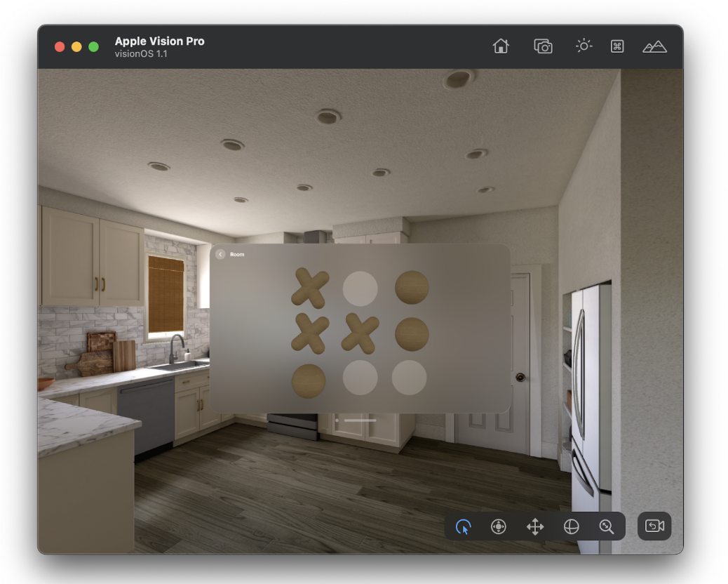Select the orbit globe tool
728x584 pixels.
tap(572, 526)
